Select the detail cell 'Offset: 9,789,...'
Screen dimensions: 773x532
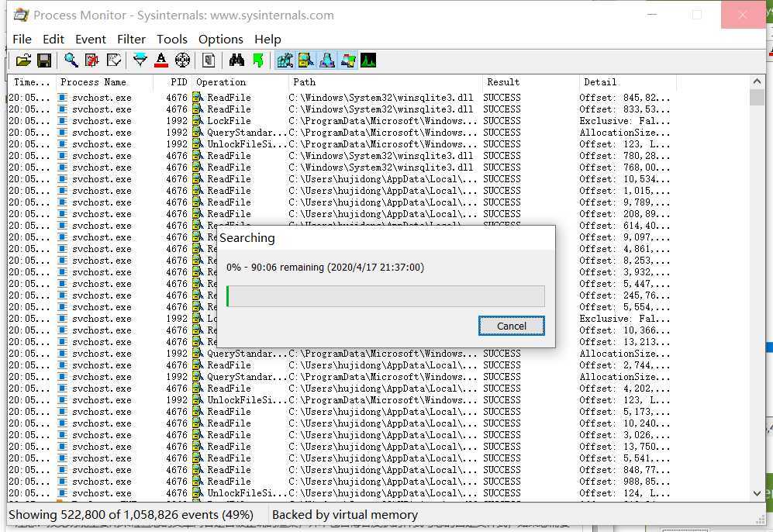(x=625, y=202)
